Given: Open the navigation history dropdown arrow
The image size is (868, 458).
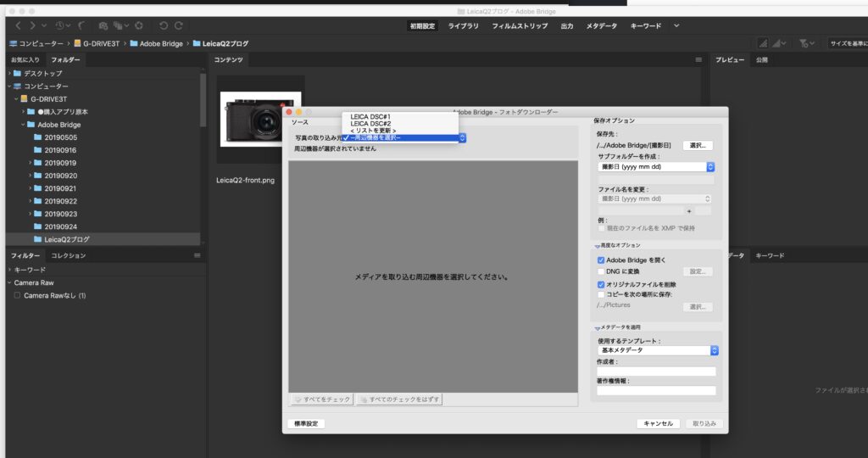Looking at the screenshot, I should (x=44, y=25).
